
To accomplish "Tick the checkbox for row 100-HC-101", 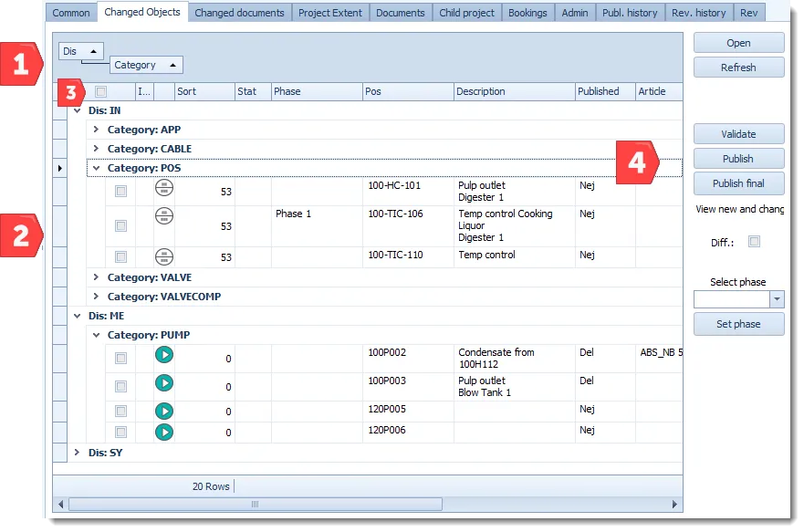I will pos(121,191).
